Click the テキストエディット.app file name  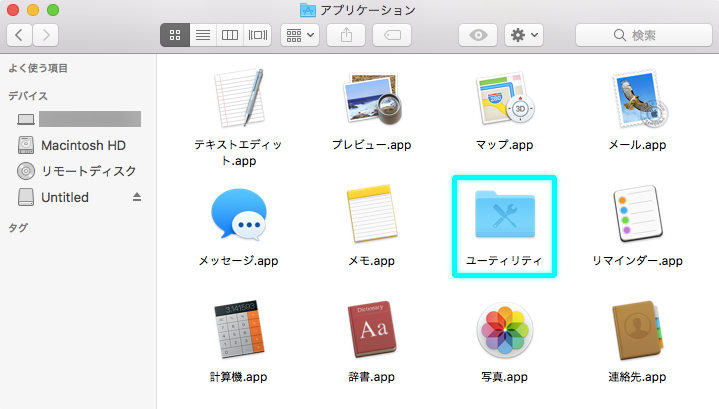click(238, 153)
